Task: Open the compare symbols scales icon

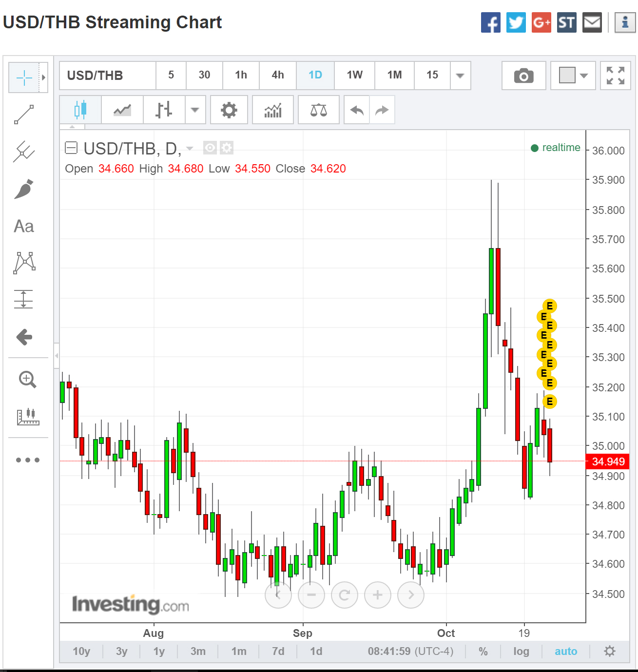Action: pyautogui.click(x=319, y=110)
